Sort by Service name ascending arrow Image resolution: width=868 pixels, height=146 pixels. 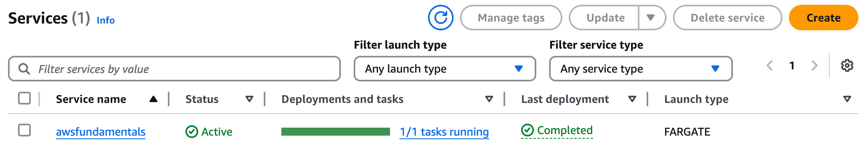pos(153,99)
